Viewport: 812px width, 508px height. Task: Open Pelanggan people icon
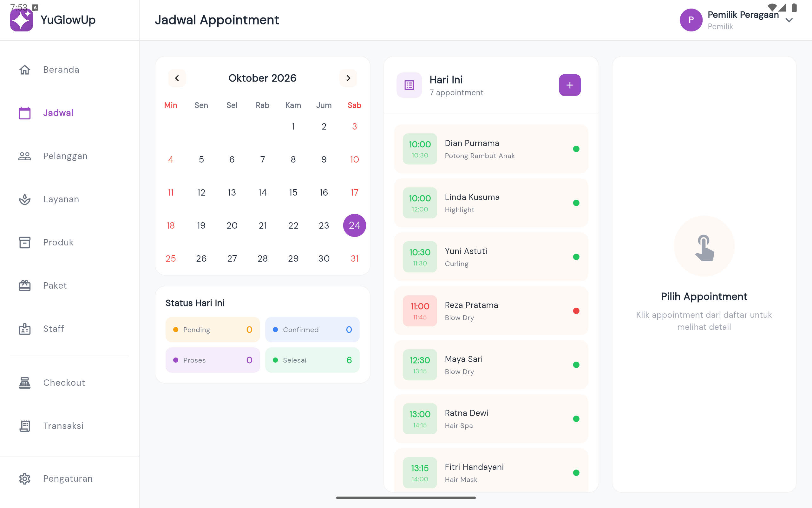click(24, 156)
